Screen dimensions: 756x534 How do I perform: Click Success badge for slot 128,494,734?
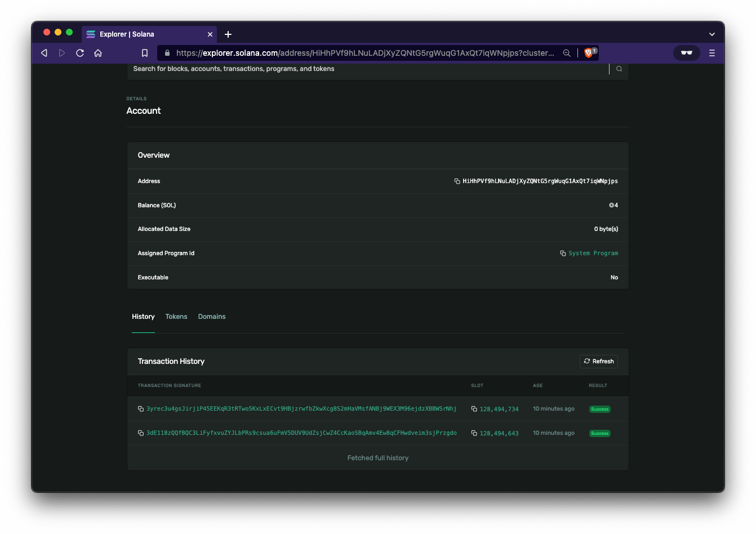pyautogui.click(x=600, y=410)
